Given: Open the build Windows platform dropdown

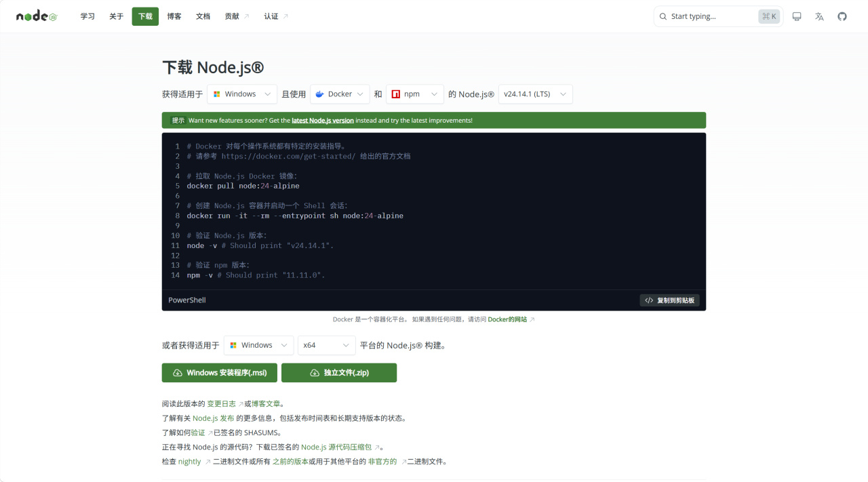Looking at the screenshot, I should (x=258, y=345).
